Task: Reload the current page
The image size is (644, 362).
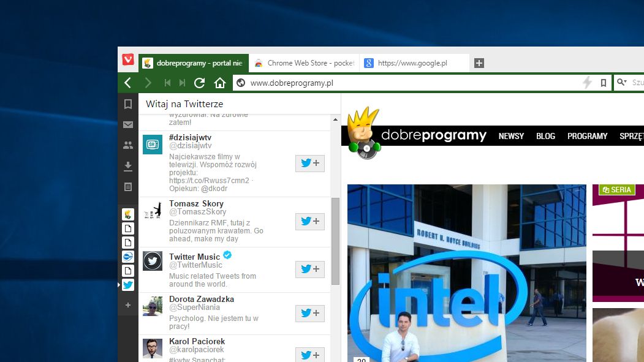Action: pyautogui.click(x=200, y=83)
